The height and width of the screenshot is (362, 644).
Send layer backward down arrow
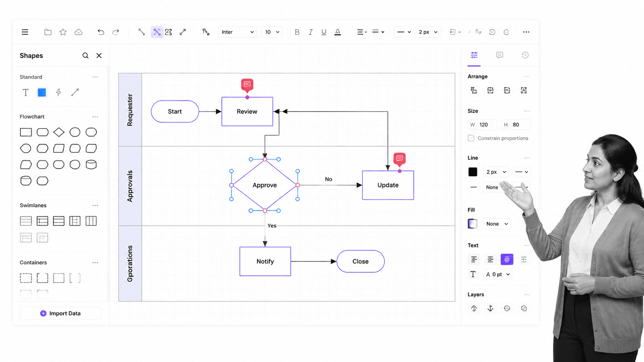tap(490, 309)
